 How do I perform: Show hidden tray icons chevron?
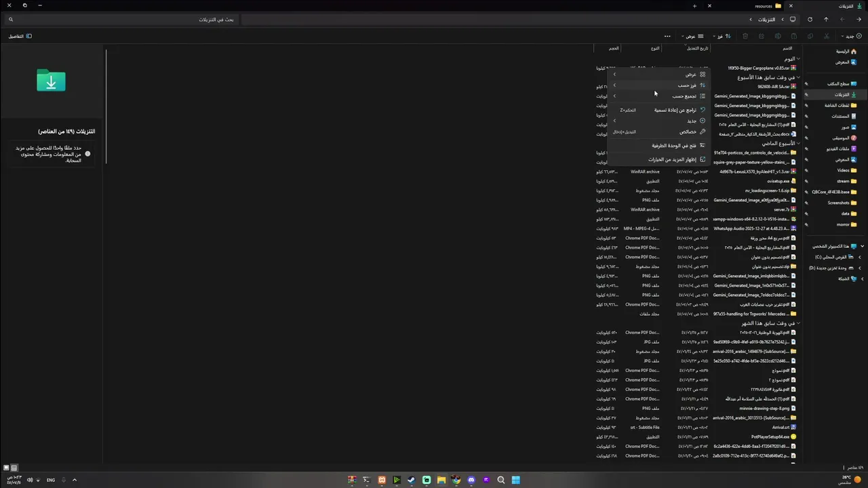tap(75, 480)
